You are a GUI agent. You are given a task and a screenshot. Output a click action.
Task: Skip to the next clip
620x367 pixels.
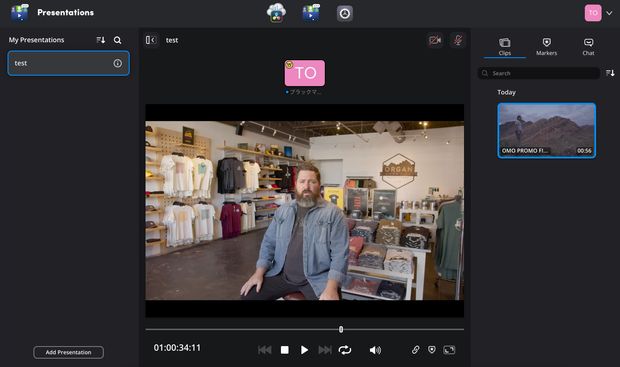coord(325,350)
